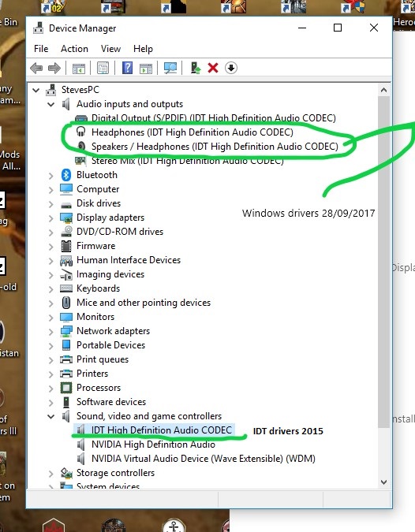Select NVIDIA High Definition Audio
Viewport: 415px width, 532px height.
(x=153, y=445)
